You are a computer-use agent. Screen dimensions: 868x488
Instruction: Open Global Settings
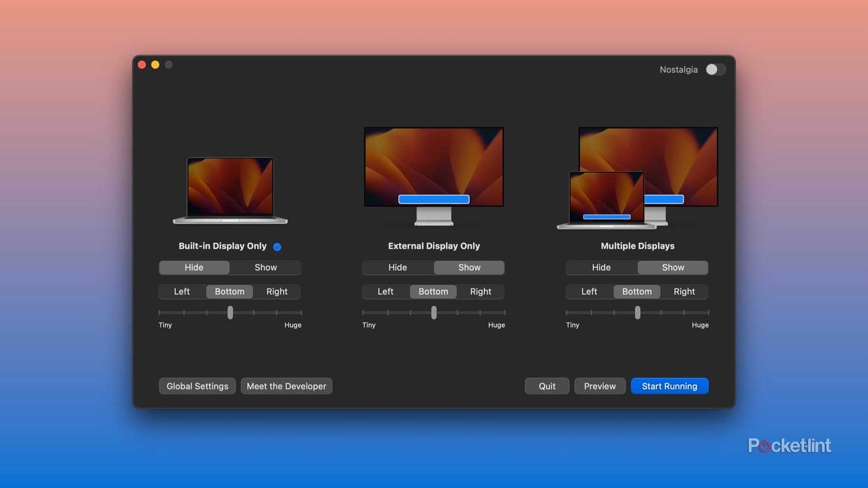pyautogui.click(x=197, y=386)
